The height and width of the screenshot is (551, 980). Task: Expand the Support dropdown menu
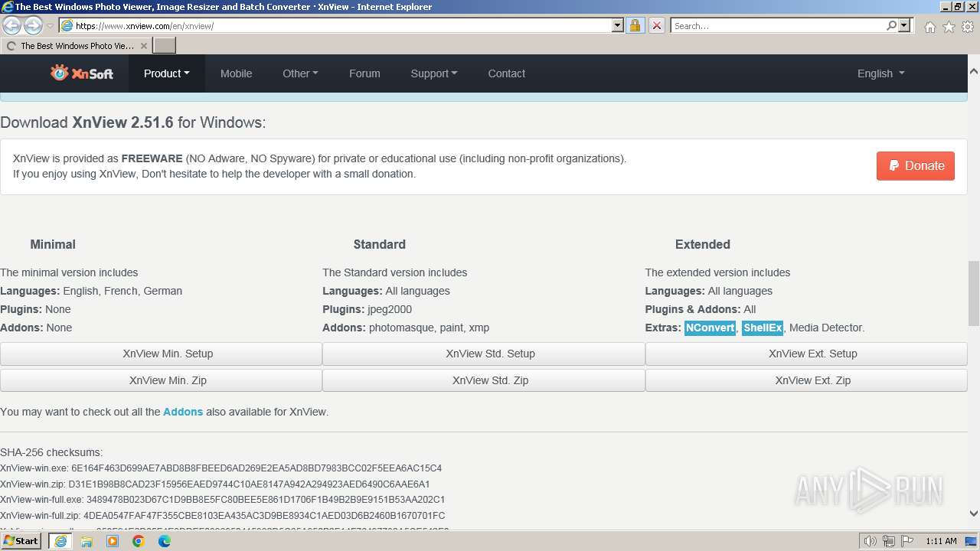434,73
